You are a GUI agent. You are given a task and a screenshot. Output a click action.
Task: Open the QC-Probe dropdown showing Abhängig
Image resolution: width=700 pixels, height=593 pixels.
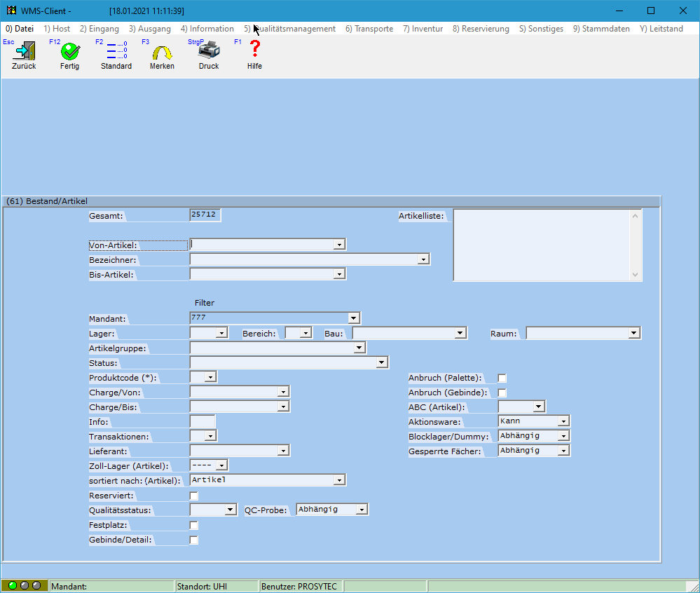pyautogui.click(x=363, y=509)
